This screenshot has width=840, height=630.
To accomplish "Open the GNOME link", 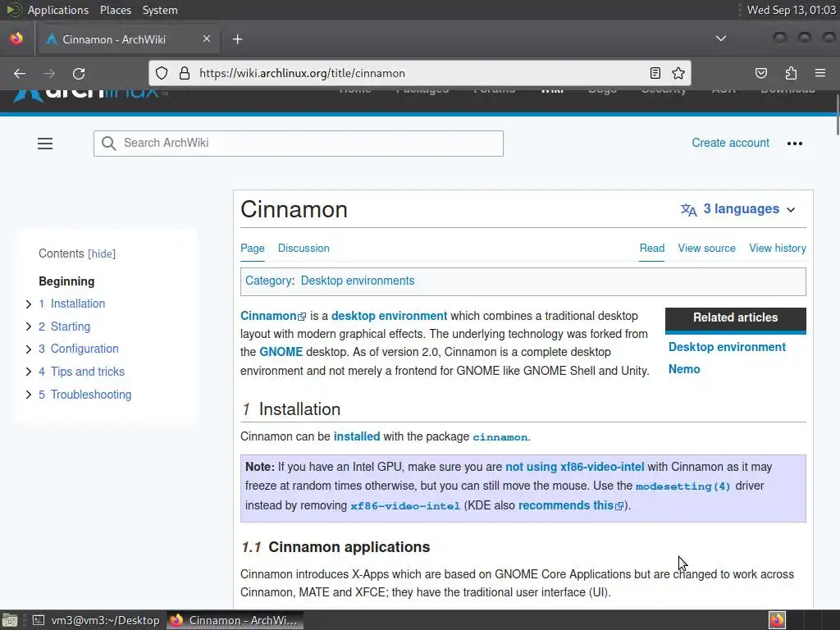I will 281,352.
